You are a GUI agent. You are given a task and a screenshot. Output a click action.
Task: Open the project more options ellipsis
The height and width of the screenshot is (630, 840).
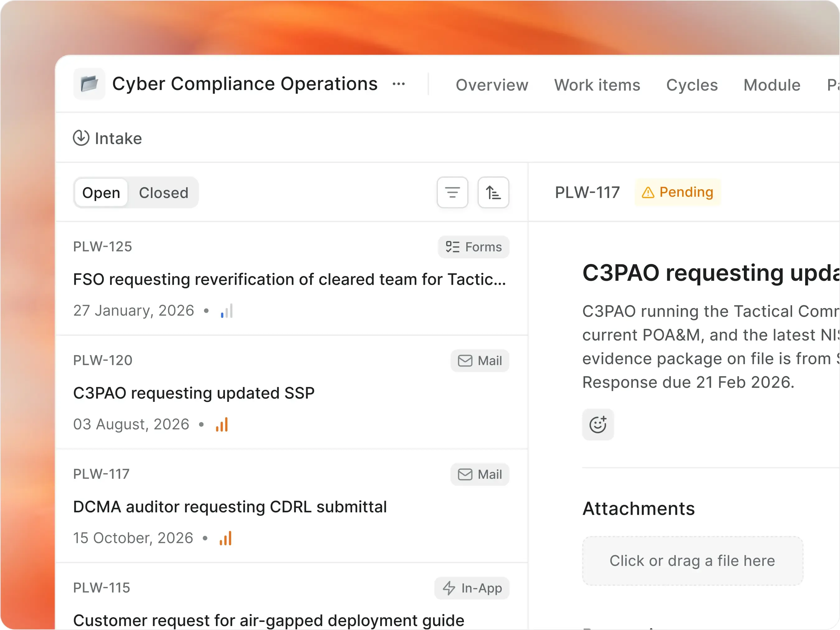coord(398,84)
